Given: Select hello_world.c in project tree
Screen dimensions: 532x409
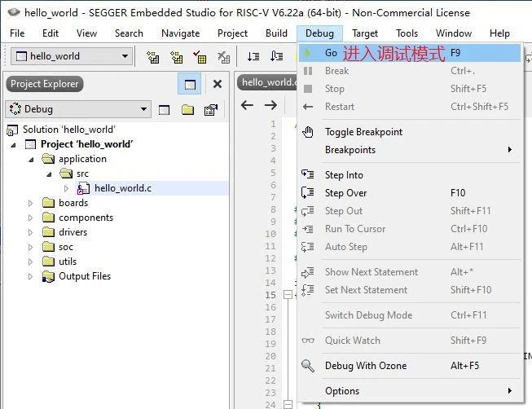Looking at the screenshot, I should [x=123, y=188].
